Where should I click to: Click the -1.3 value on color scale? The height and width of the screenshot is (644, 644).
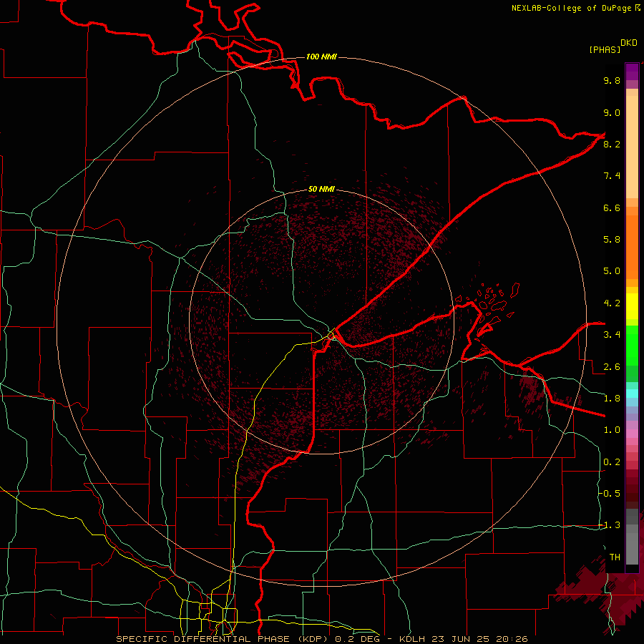[610, 525]
